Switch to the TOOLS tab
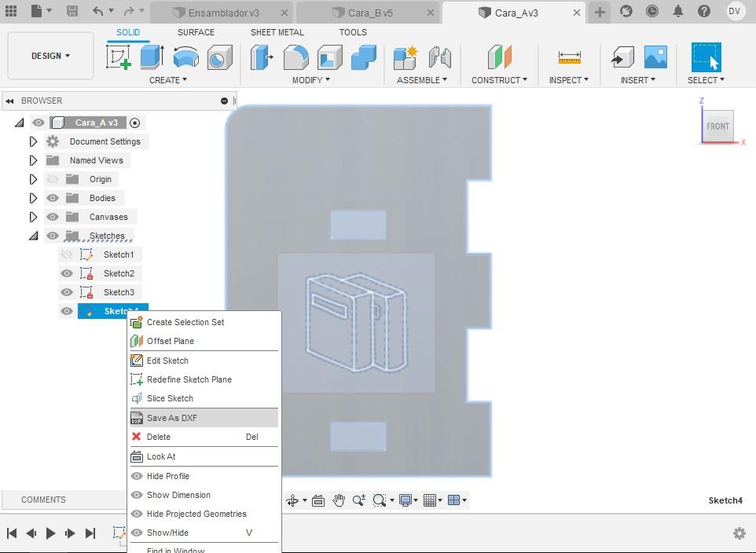This screenshot has height=553, width=756. coord(353,32)
